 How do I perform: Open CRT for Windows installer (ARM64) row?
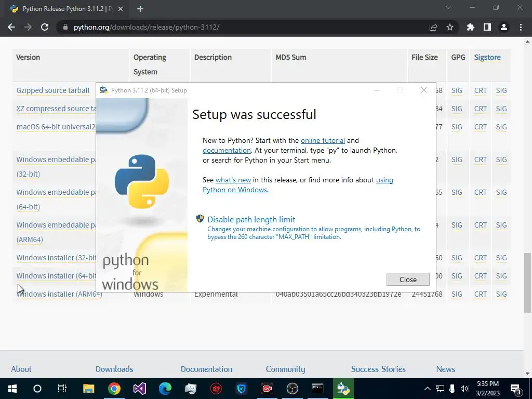click(481, 294)
